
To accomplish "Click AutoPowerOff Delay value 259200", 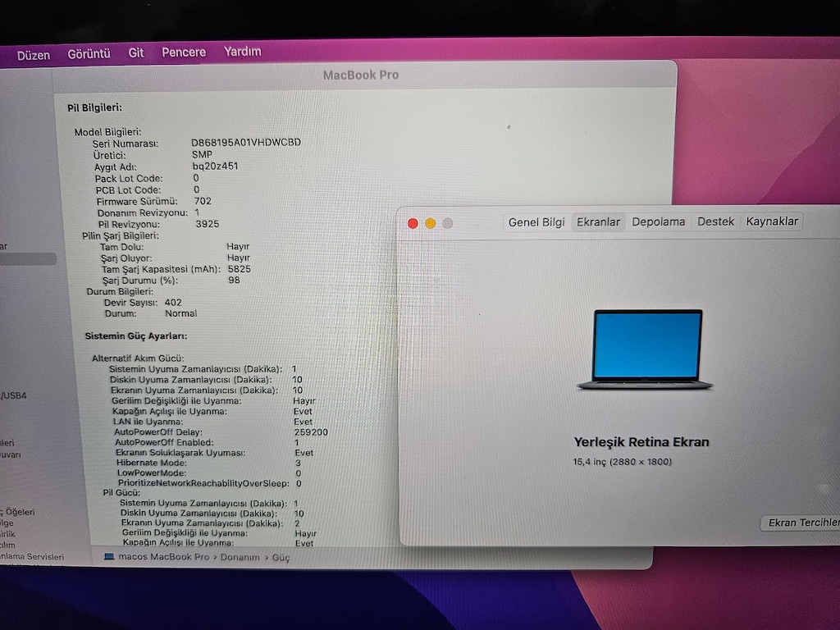I will [x=311, y=431].
